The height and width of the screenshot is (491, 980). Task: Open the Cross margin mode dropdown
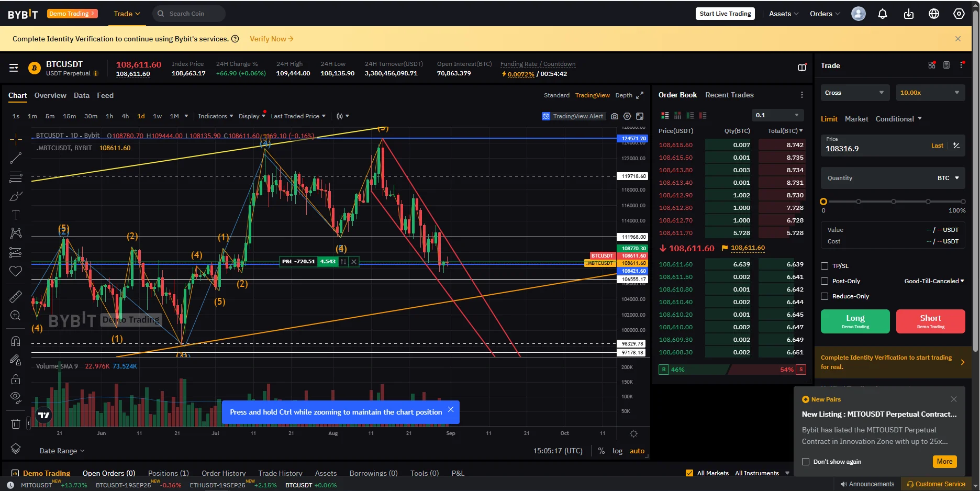click(854, 93)
